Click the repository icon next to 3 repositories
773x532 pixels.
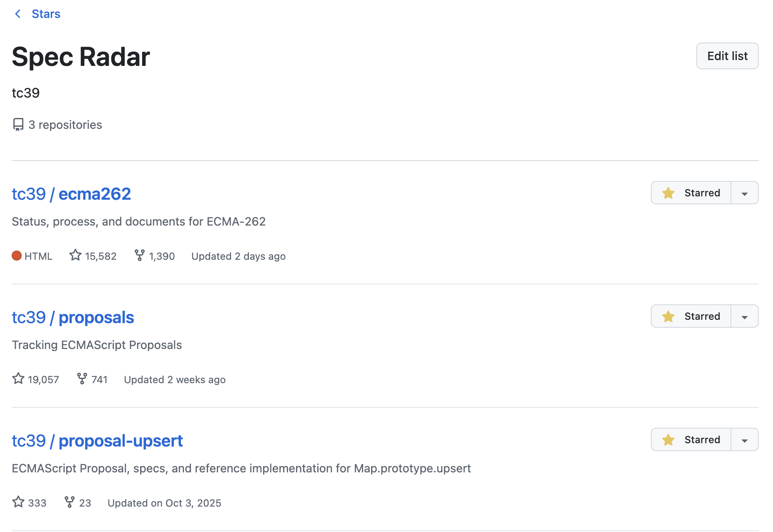18,125
